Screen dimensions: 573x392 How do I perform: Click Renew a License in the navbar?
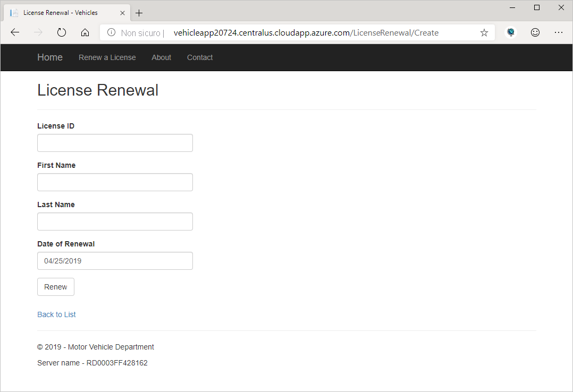107,57
